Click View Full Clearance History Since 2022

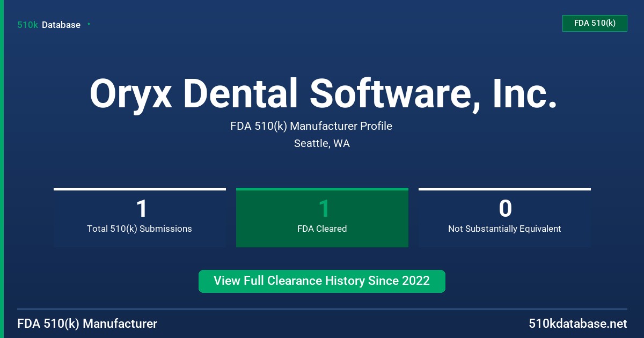(x=322, y=281)
